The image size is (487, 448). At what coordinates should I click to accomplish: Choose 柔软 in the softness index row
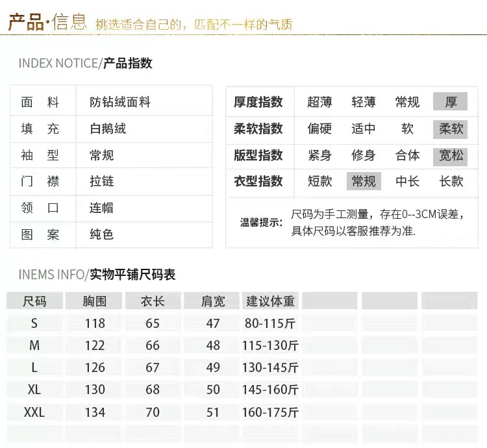click(450, 129)
